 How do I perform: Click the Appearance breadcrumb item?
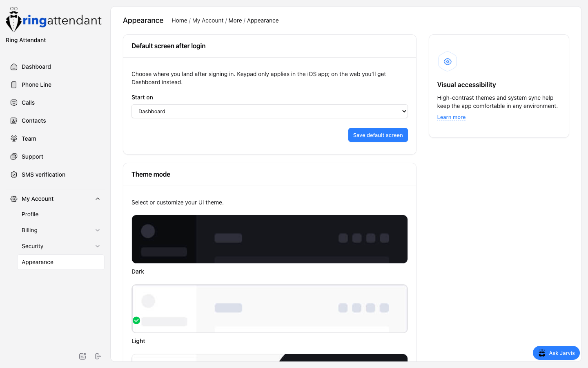click(x=263, y=20)
